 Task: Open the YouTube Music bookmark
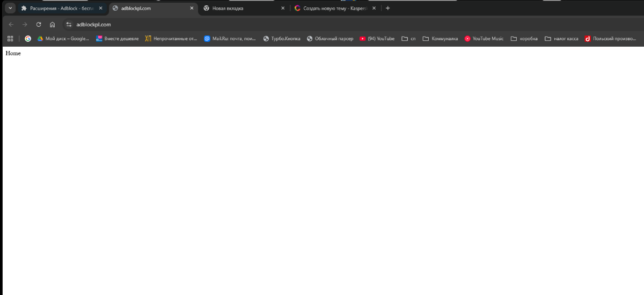click(x=484, y=39)
